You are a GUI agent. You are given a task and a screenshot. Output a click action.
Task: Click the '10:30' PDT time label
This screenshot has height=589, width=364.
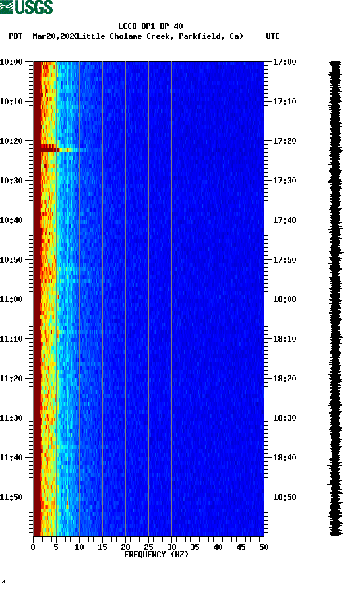pos(11,180)
